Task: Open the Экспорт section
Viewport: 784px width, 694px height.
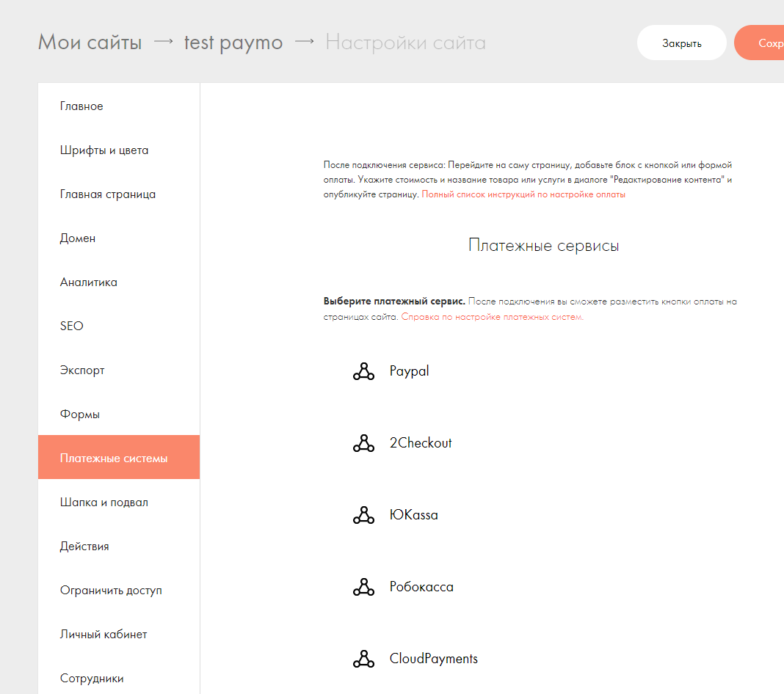Action: tap(119, 370)
